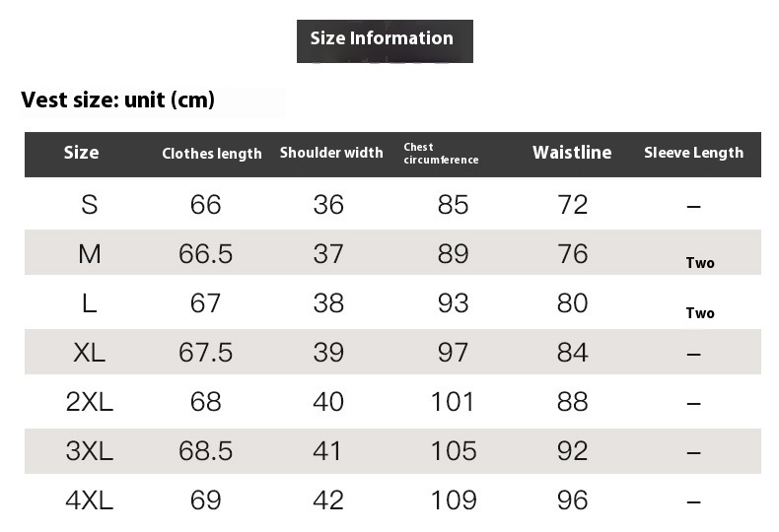Click the 66.5 clothes length value
This screenshot has height=532, width=779.
coord(206,254)
